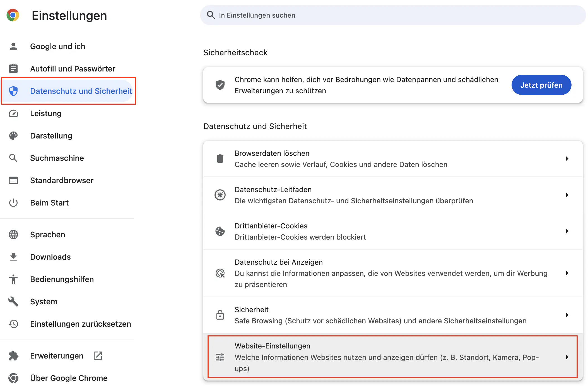This screenshot has width=588, height=387.
Task: Select the globe icon for Sprachen
Action: click(x=13, y=235)
